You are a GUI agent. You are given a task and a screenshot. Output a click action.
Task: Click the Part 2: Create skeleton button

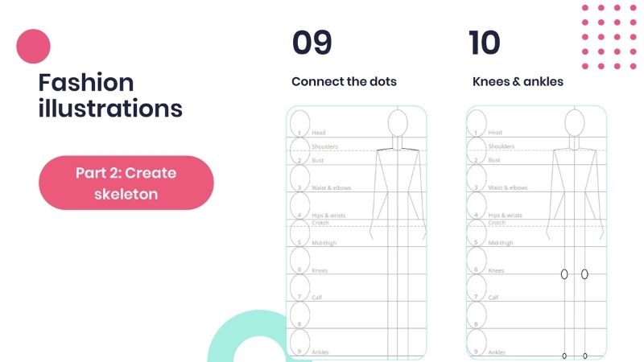(126, 183)
